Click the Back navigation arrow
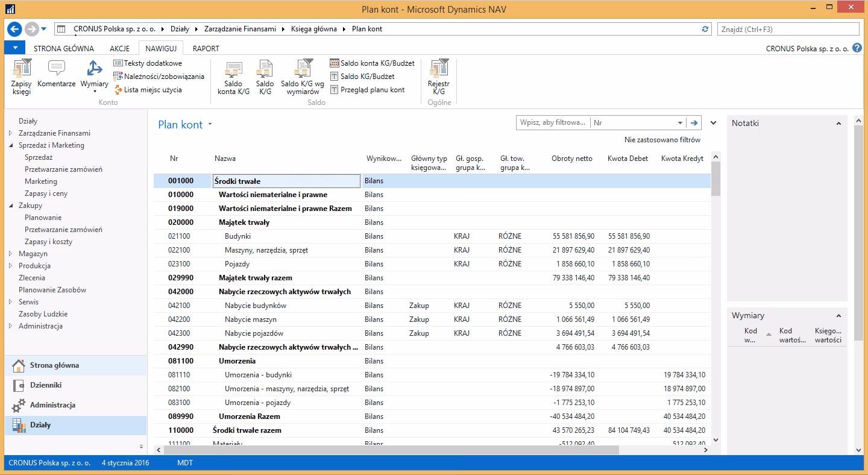868x475 pixels. [x=14, y=29]
